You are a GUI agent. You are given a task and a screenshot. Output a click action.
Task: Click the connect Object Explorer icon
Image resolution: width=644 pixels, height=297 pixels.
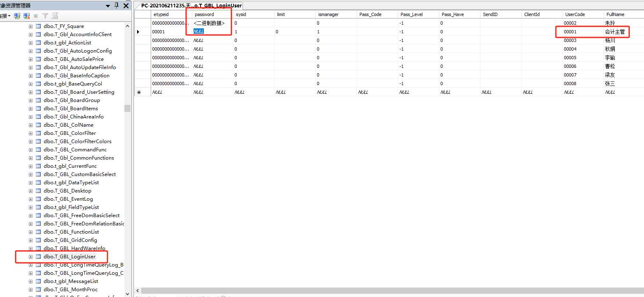click(17, 16)
